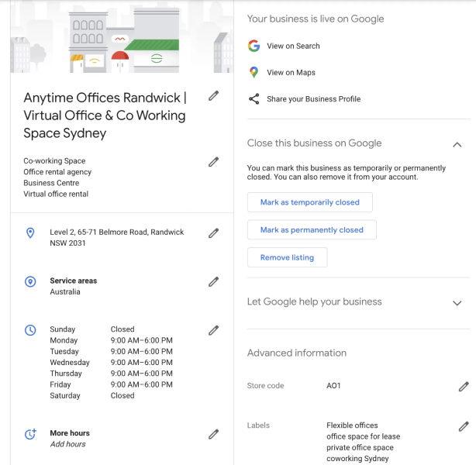Click the Co-working Space category
The width and height of the screenshot is (476, 465).
pos(54,161)
